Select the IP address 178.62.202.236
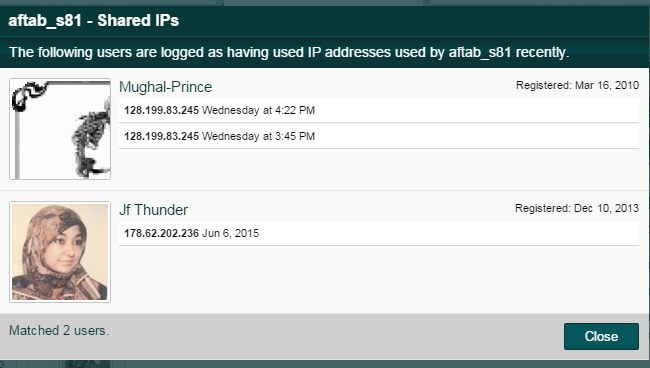Image resolution: width=650 pixels, height=368 pixels. coord(162,233)
